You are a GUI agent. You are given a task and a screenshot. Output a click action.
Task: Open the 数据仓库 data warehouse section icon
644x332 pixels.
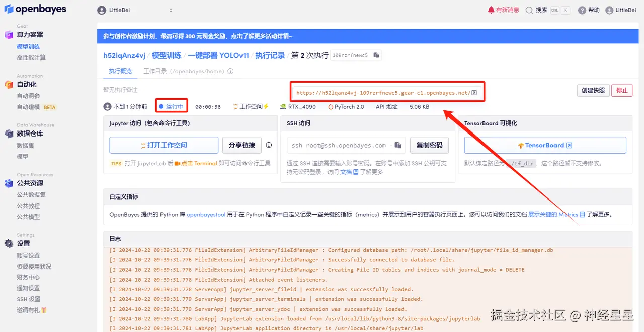tap(8, 133)
